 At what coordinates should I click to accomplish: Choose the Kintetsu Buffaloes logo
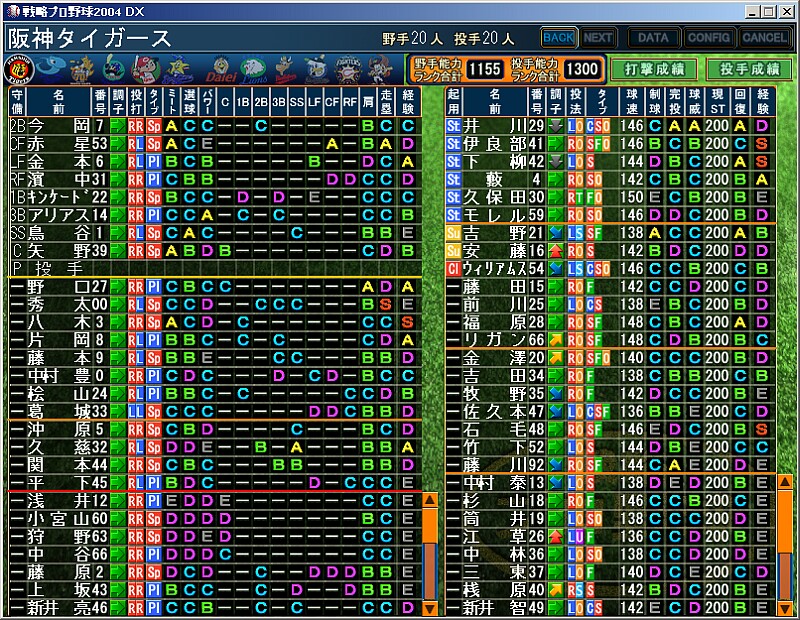286,70
